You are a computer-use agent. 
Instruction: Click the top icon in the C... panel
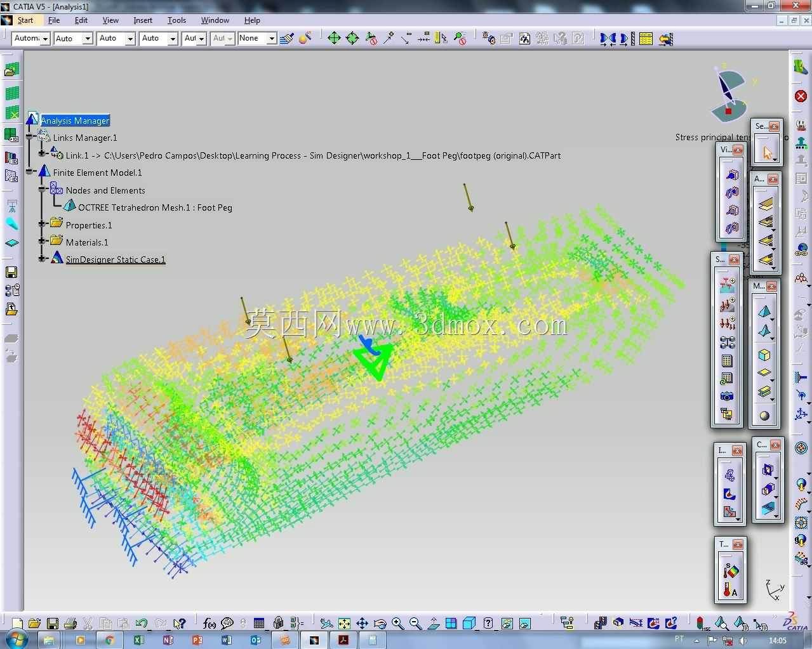click(768, 470)
